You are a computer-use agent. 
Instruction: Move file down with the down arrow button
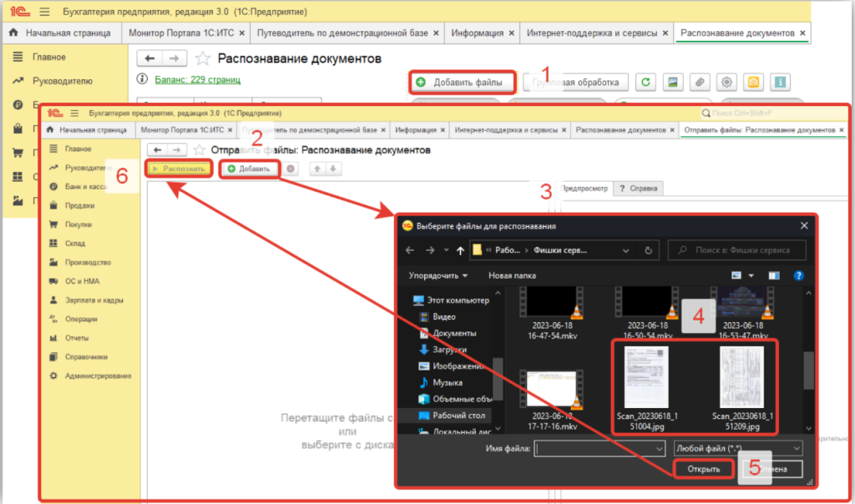332,169
